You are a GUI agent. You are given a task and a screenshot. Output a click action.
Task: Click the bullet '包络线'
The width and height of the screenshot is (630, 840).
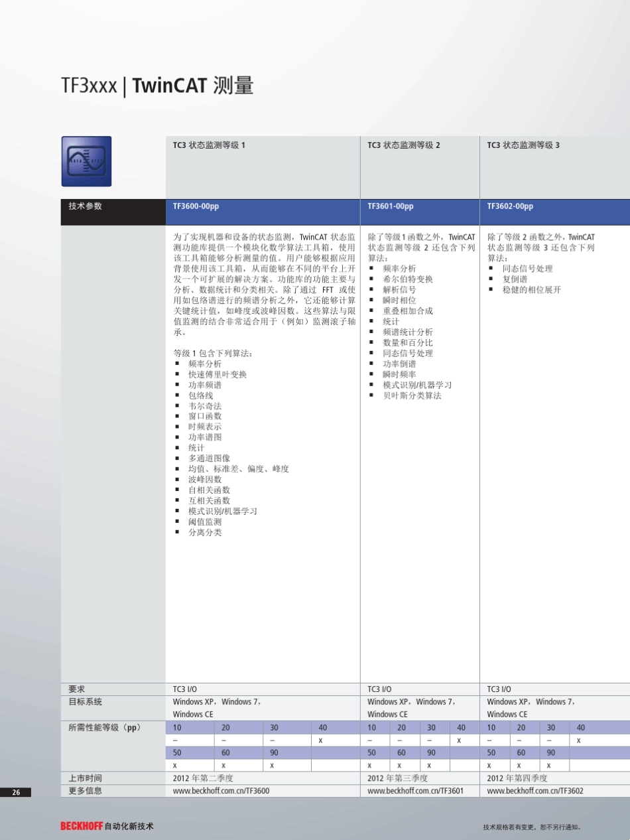pyautogui.click(x=201, y=395)
